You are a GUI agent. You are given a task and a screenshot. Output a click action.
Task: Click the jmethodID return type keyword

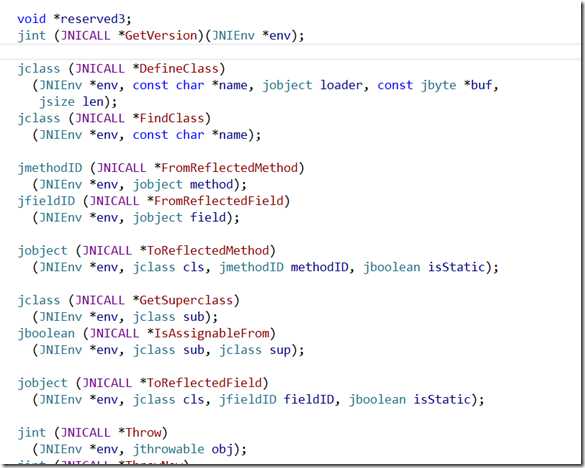pyautogui.click(x=50, y=168)
